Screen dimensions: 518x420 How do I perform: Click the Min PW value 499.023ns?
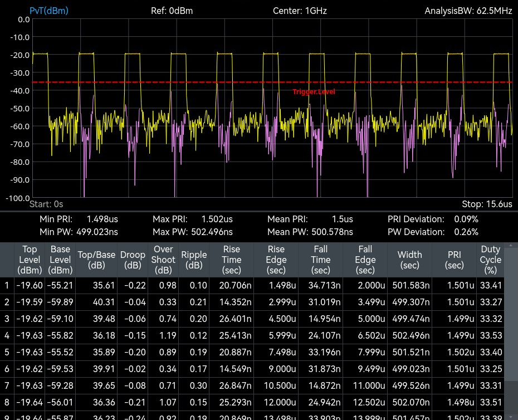click(x=97, y=232)
